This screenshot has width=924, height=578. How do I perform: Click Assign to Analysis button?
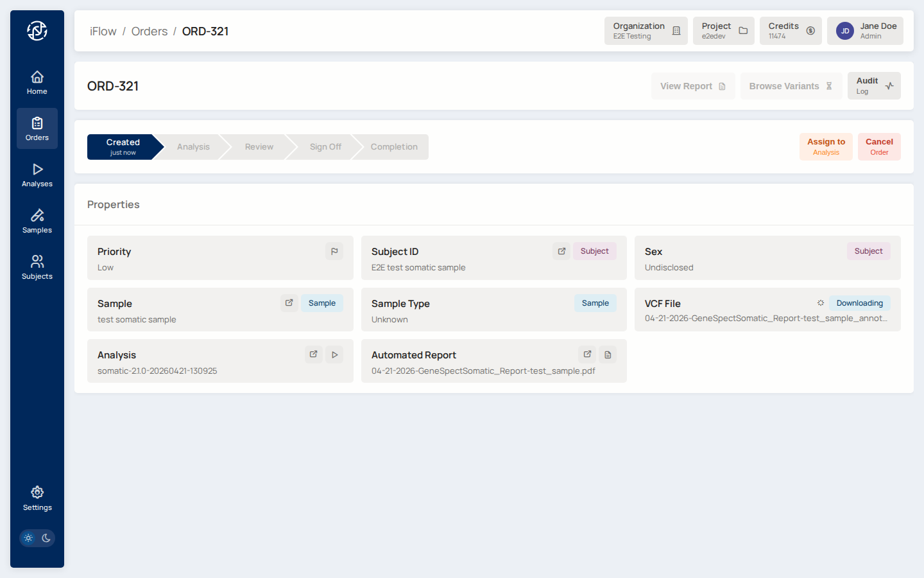[826, 146]
